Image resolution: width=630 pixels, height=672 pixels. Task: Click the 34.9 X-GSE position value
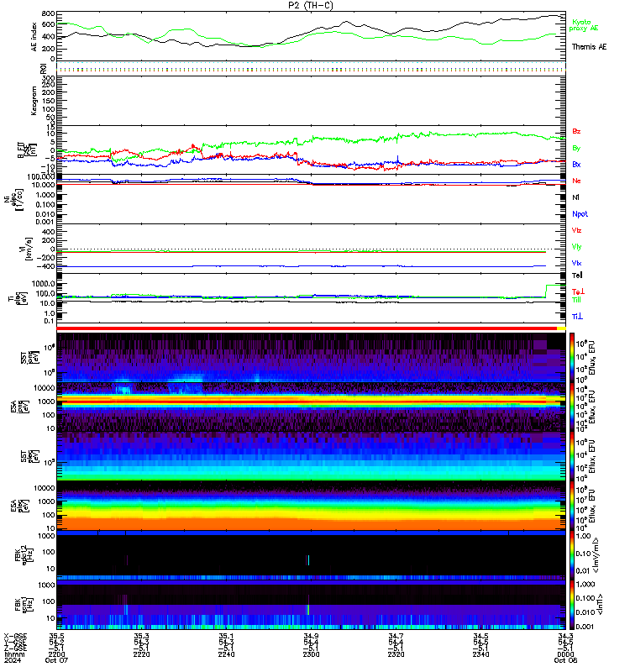click(311, 636)
